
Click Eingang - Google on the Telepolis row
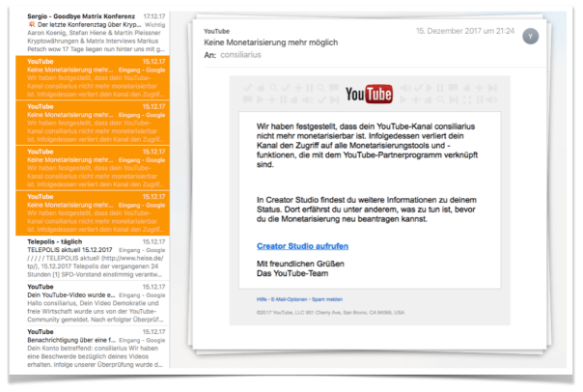142,250
